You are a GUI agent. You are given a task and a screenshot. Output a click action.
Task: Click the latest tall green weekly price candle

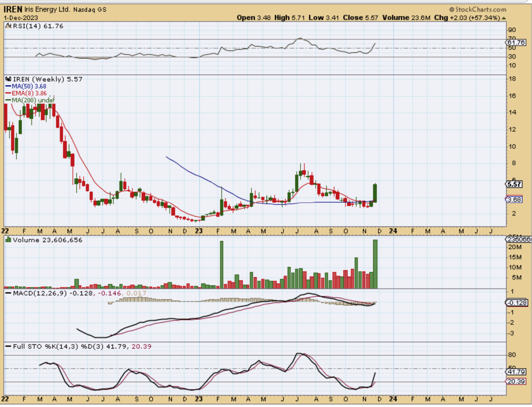click(375, 193)
